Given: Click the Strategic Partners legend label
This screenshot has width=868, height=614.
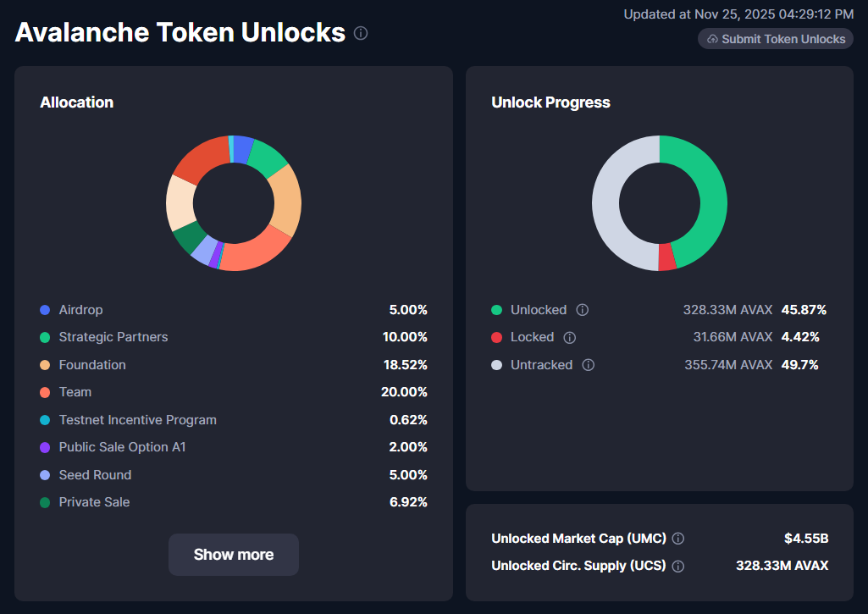Looking at the screenshot, I should coord(113,337).
